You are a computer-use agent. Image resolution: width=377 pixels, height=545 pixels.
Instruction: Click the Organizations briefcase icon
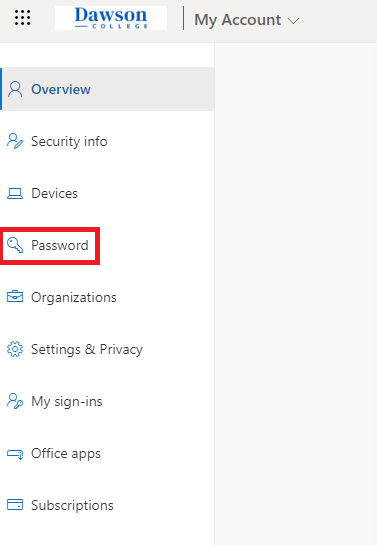15,297
